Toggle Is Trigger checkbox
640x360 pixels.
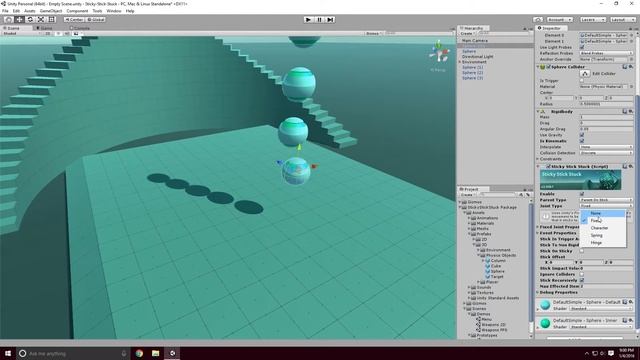click(x=582, y=81)
